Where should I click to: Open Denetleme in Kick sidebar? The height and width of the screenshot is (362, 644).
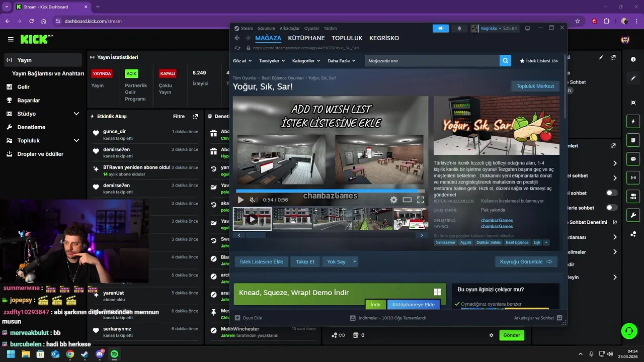click(x=31, y=127)
